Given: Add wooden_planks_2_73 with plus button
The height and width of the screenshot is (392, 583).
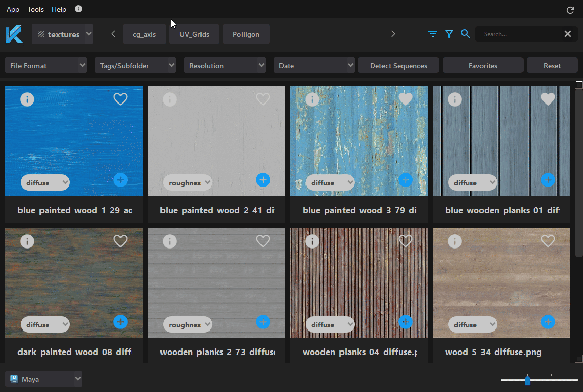Looking at the screenshot, I should tap(263, 322).
